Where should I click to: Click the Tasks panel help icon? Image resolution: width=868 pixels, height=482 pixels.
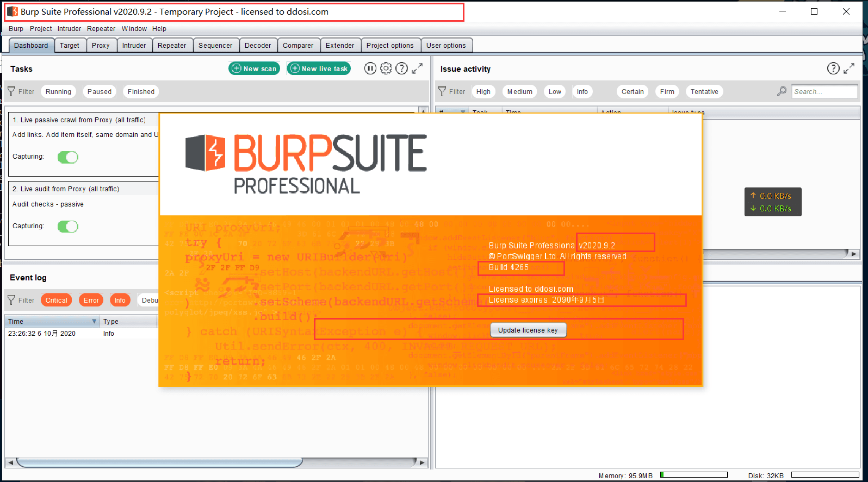coord(401,68)
